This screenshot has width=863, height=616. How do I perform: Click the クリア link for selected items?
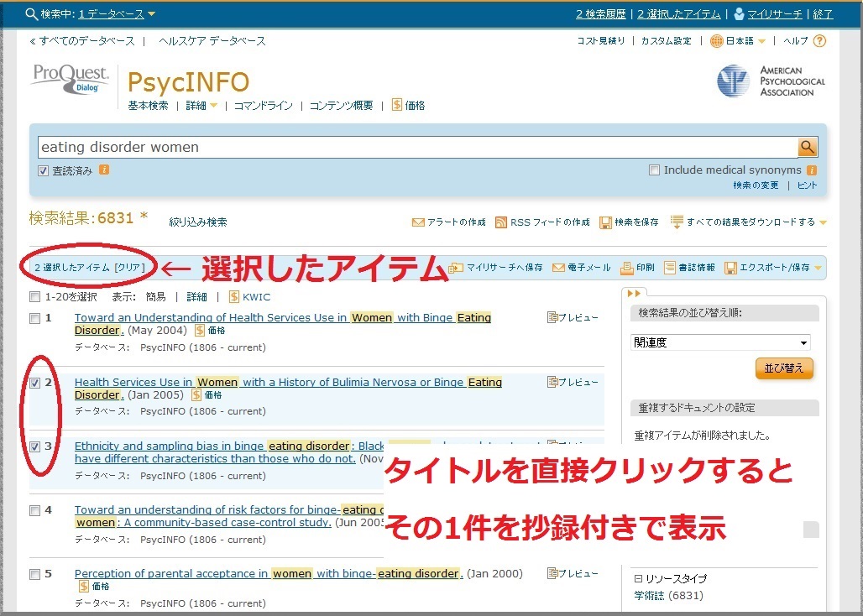(x=130, y=268)
